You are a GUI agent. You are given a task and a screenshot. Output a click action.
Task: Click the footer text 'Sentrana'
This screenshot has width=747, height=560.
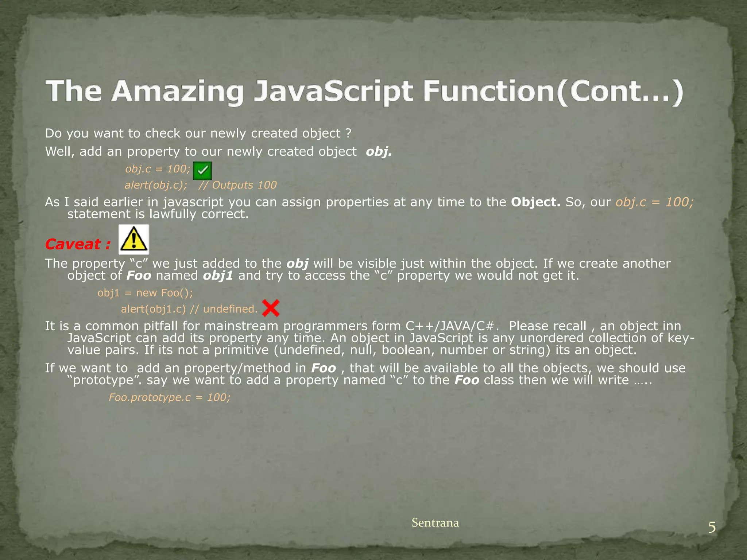435,523
